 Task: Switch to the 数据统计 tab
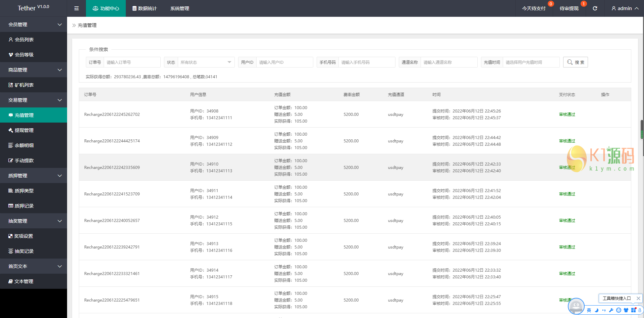pos(145,8)
